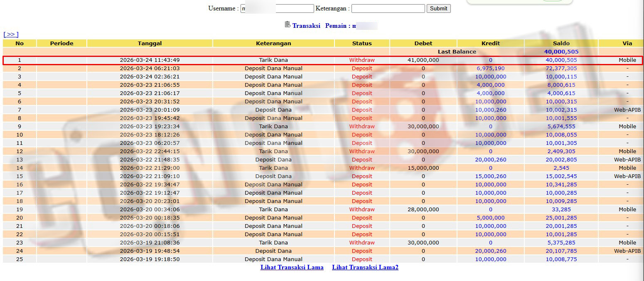Click the Periode column header
Screen dimensions: 644x281
pyautogui.click(x=61, y=43)
